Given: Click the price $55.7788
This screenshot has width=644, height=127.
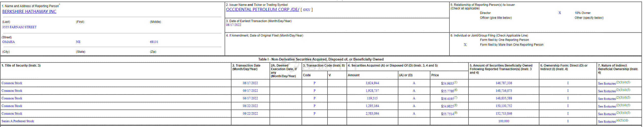Looking at the screenshot, I should click(447, 91).
